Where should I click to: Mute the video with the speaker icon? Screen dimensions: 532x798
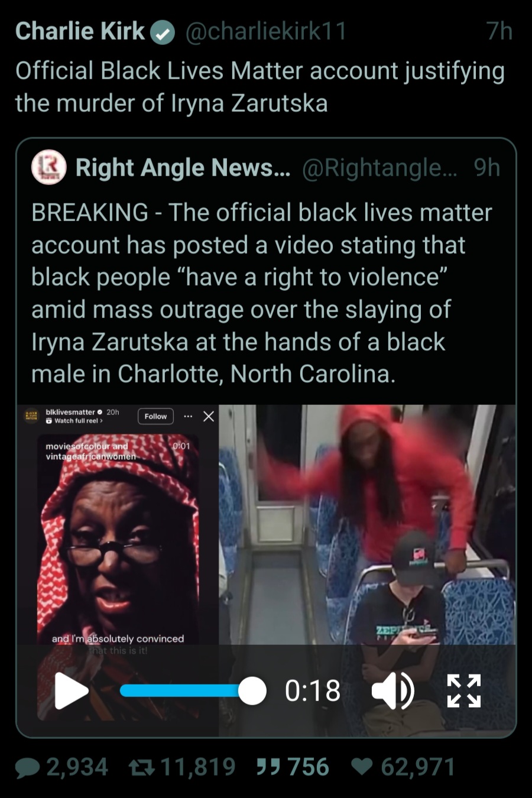tap(392, 690)
